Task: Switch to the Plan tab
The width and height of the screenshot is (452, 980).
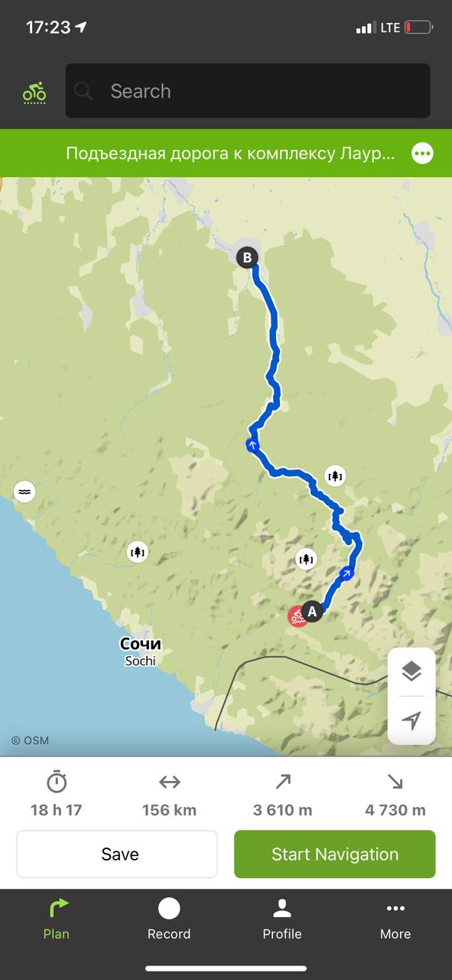Action: coord(56,919)
